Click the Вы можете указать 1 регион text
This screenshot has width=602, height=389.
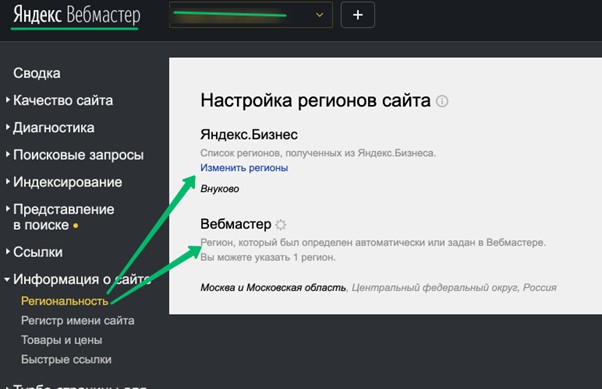pos(268,257)
